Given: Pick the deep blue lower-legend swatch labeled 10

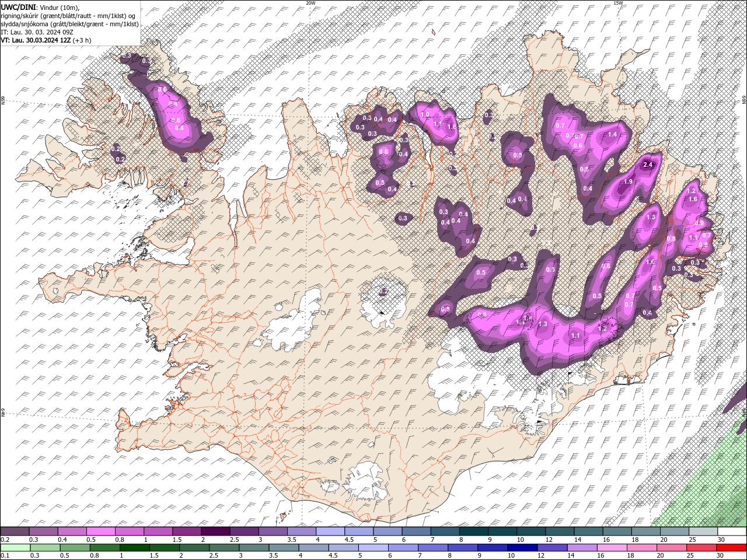Looking at the screenshot, I should click(522, 548).
